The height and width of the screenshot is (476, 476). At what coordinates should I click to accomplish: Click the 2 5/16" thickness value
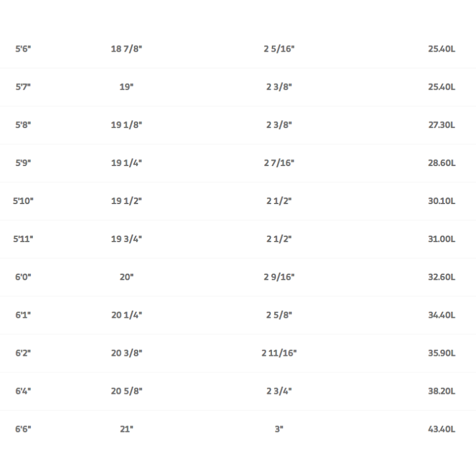(279, 49)
